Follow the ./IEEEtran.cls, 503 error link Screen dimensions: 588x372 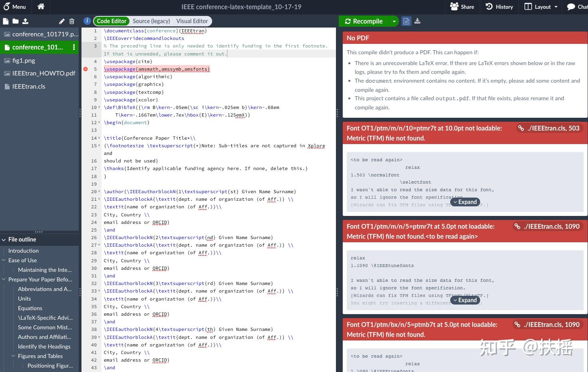click(549, 128)
